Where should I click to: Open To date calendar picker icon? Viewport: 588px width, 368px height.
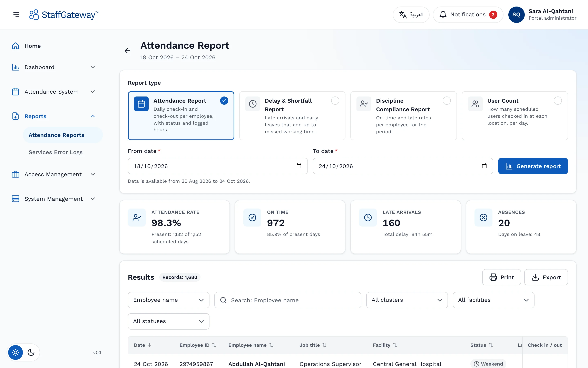click(484, 166)
